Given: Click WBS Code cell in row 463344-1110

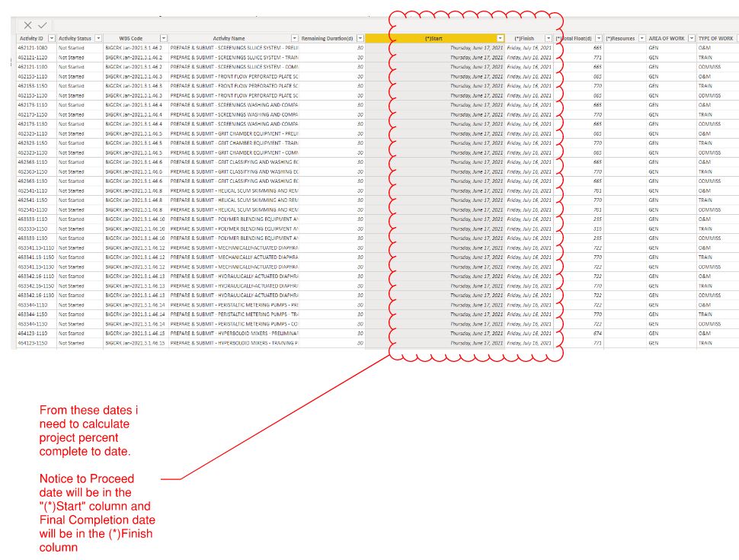Looking at the screenshot, I should 136,305.
